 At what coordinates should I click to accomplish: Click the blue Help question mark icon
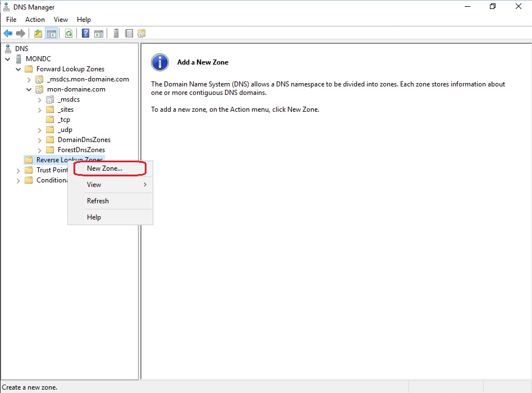click(x=85, y=33)
